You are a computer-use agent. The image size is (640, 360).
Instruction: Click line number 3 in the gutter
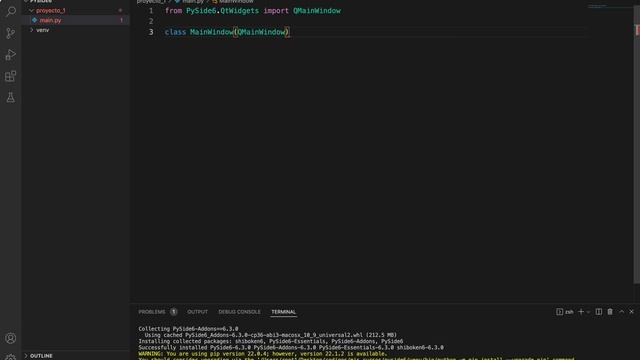pyautogui.click(x=151, y=32)
